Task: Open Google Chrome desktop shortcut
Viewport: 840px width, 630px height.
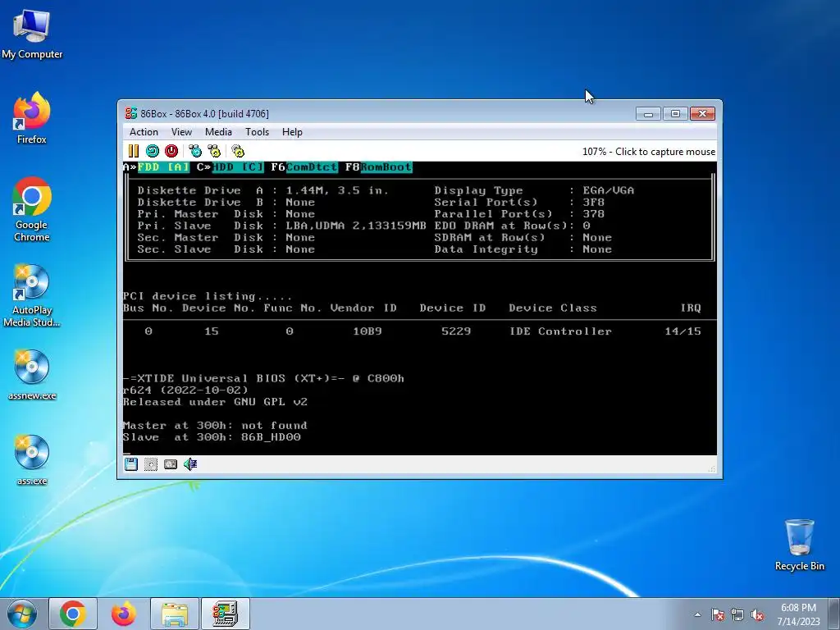Action: coord(32,209)
